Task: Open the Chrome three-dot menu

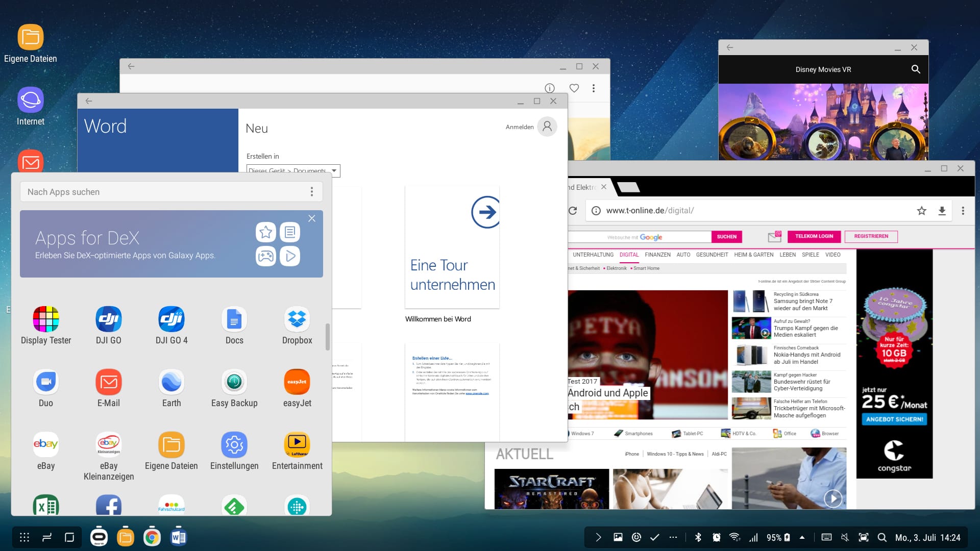Action: pyautogui.click(x=963, y=211)
